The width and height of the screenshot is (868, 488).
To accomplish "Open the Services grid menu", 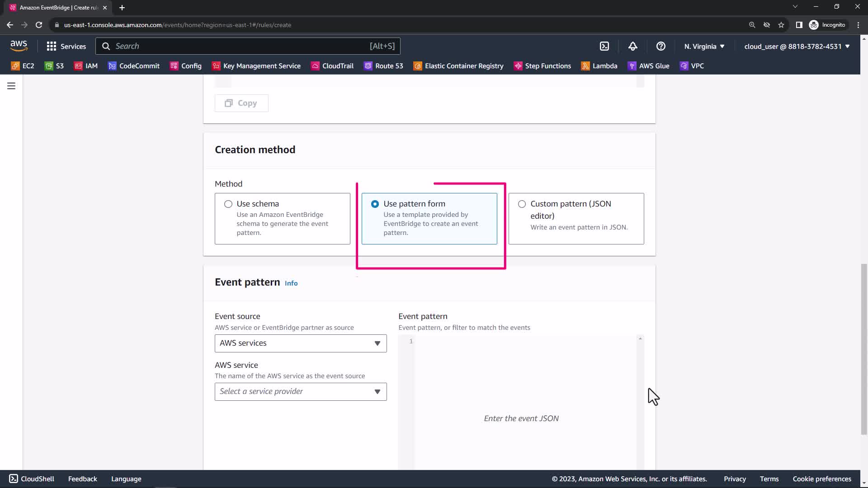I will (x=66, y=46).
